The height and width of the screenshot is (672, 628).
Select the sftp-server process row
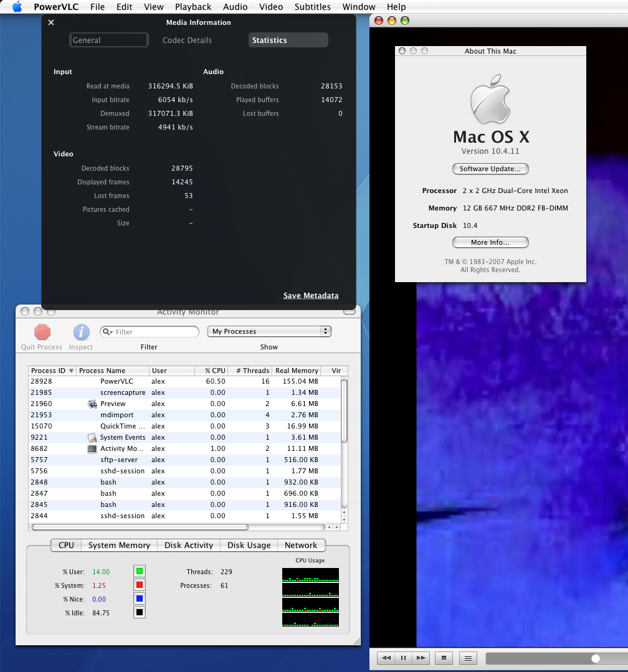click(x=185, y=460)
